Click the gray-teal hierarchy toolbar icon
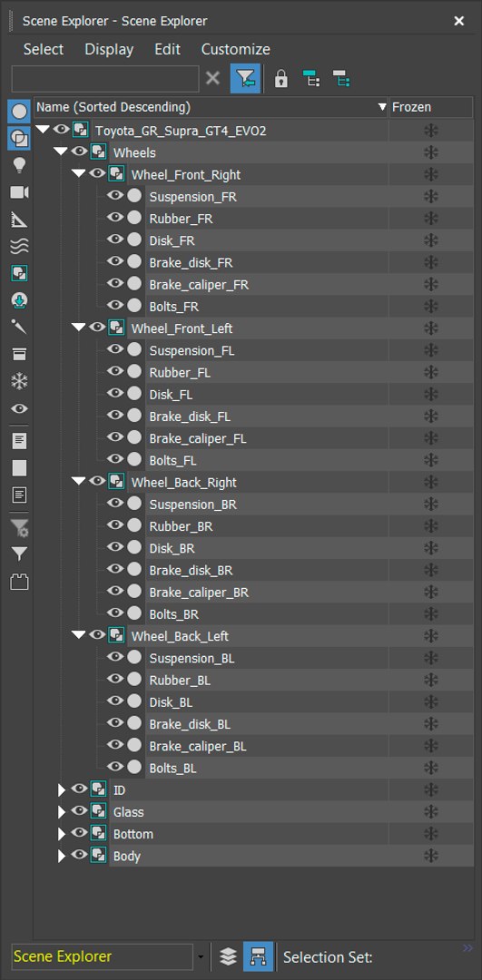482x980 pixels. coord(341,79)
